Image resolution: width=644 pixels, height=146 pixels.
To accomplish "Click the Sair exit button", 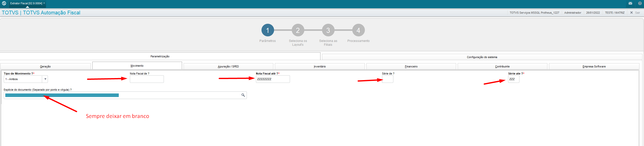I will point(635,13).
